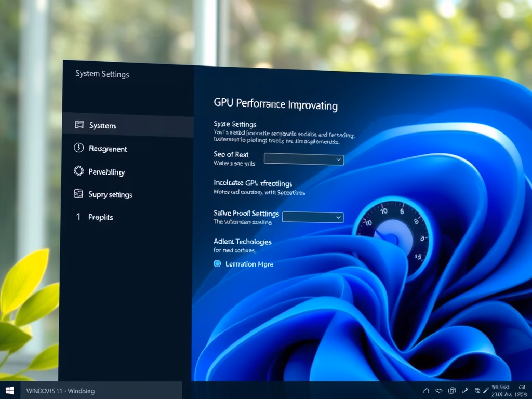Go to Perveblinty in the sidebar
Image resolution: width=532 pixels, height=399 pixels.
pos(107,172)
